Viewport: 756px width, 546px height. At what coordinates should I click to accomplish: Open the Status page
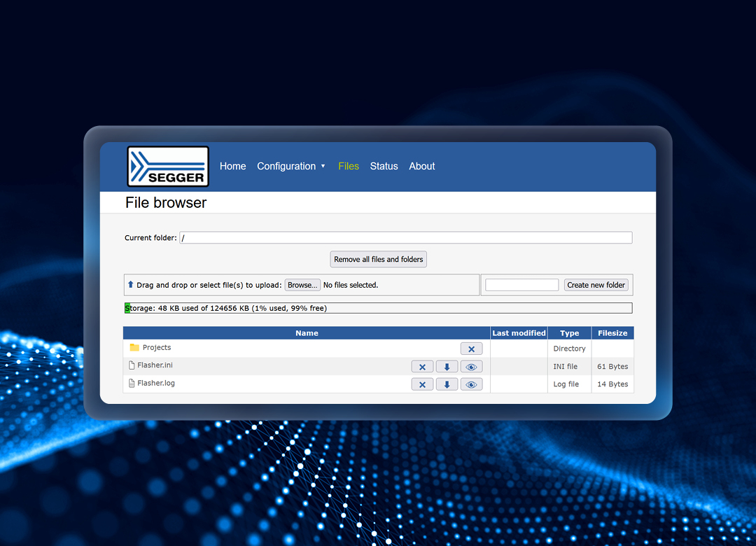click(x=384, y=167)
